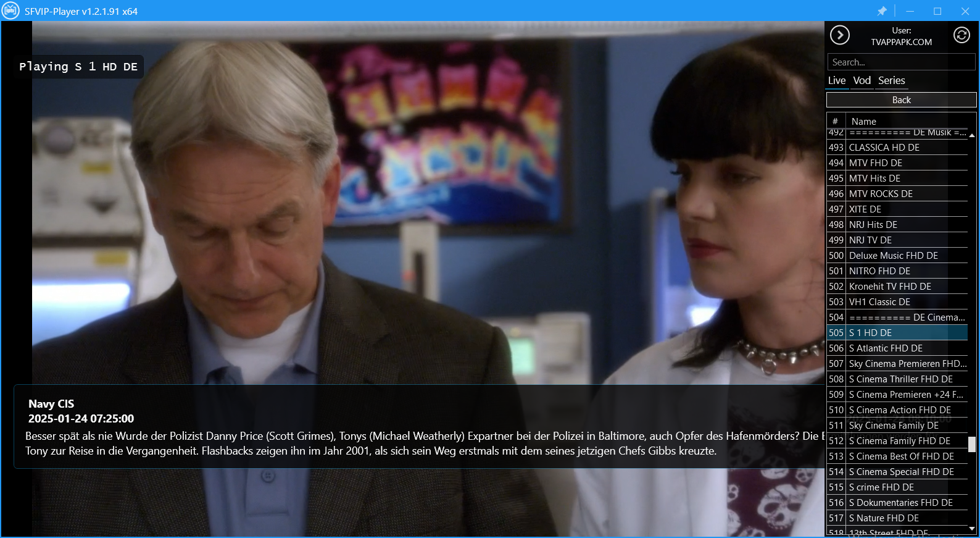The image size is (980, 538).
Task: Maximize the SFVIP-Player window
Action: (937, 11)
